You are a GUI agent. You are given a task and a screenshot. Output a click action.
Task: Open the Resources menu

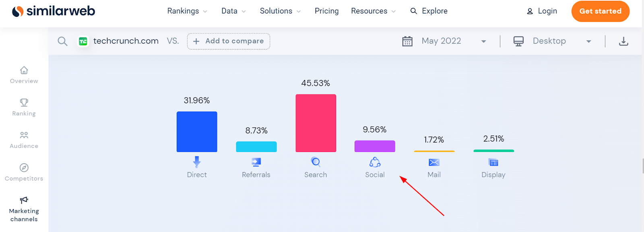pos(373,11)
